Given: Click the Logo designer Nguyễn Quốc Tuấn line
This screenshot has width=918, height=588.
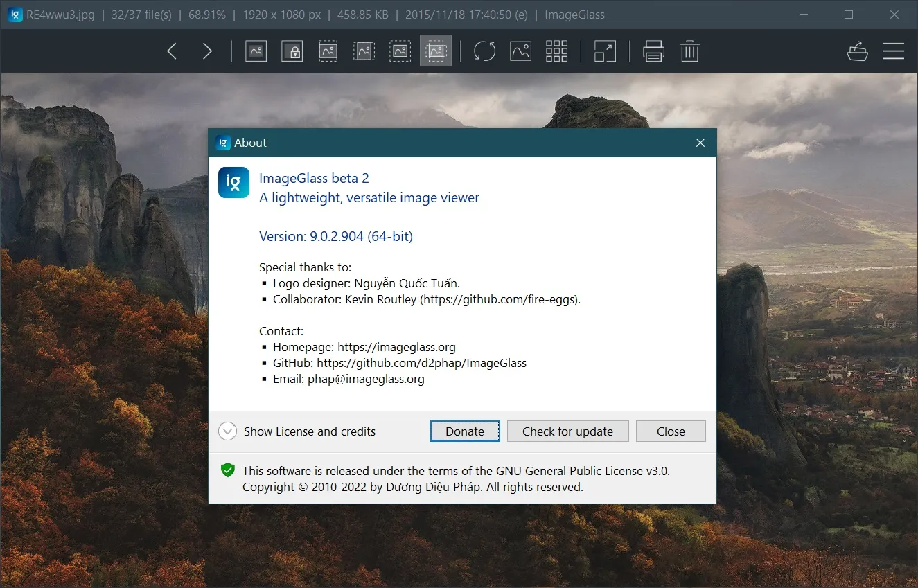Looking at the screenshot, I should [x=367, y=283].
